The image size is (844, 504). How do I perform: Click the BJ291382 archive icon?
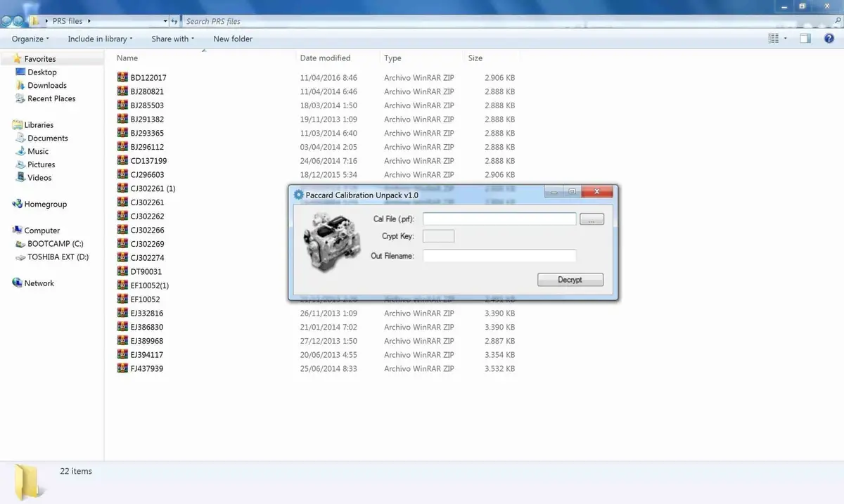(122, 119)
